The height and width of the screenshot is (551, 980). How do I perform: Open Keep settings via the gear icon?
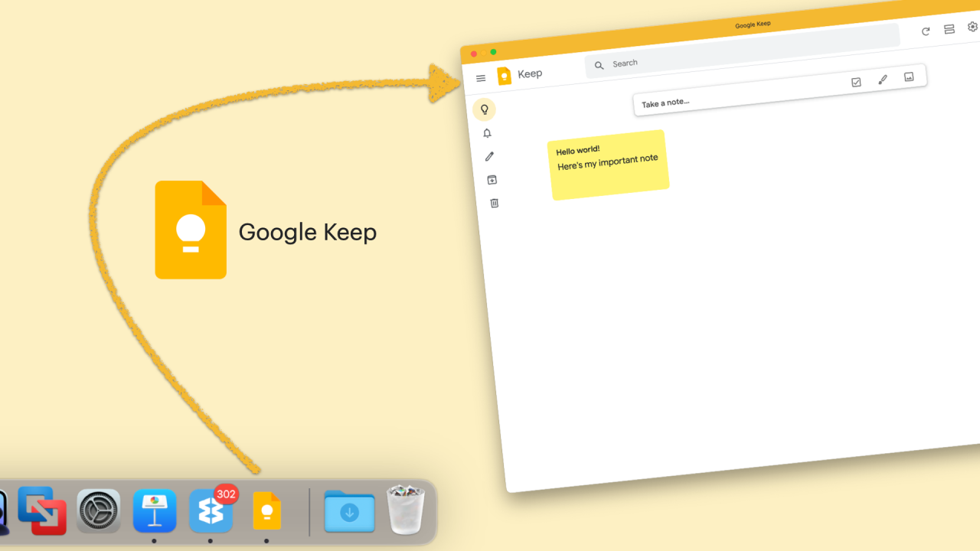tap(972, 27)
